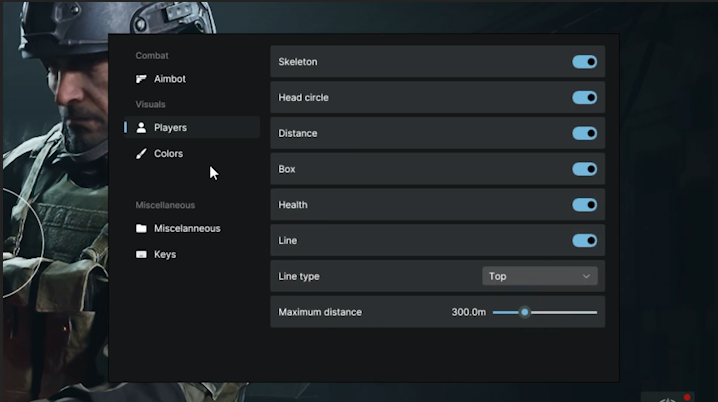Click the Keys keyboard icon
The image size is (718, 402).
click(142, 255)
